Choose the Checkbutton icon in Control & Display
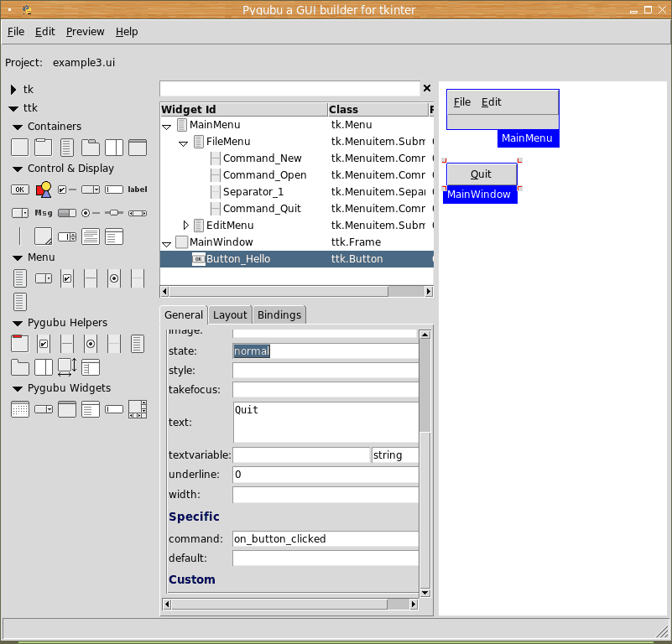 pos(67,190)
